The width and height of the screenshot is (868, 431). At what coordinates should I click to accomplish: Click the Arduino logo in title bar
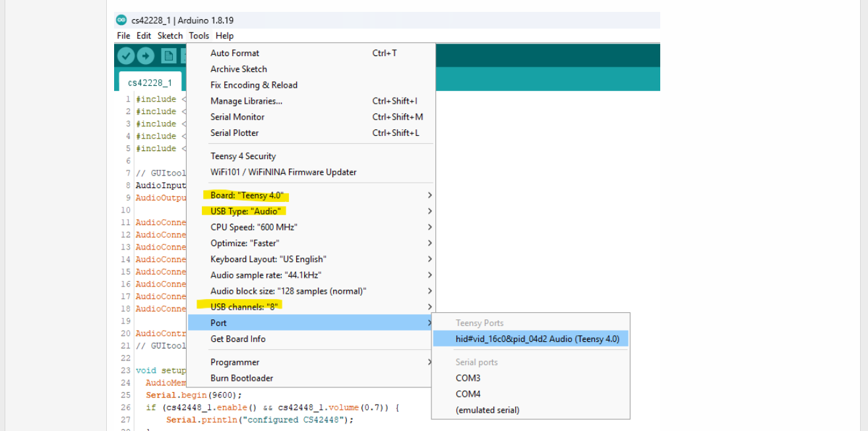[121, 20]
